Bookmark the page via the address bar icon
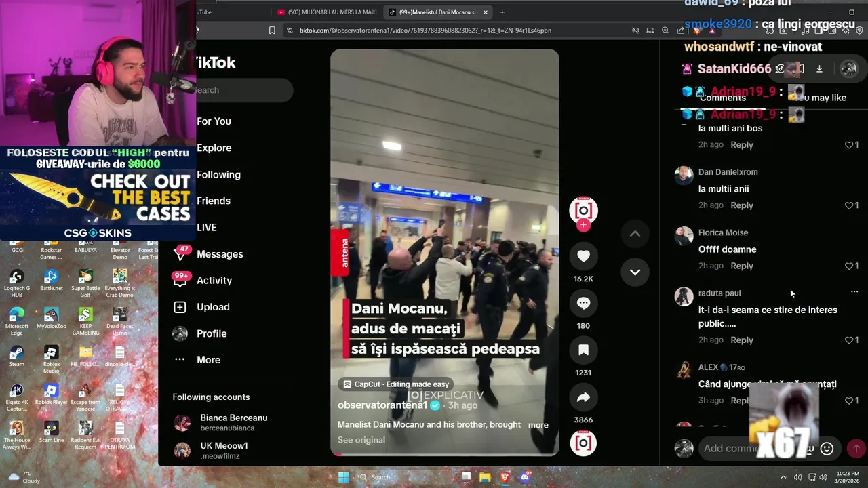868x488 pixels. tap(272, 30)
